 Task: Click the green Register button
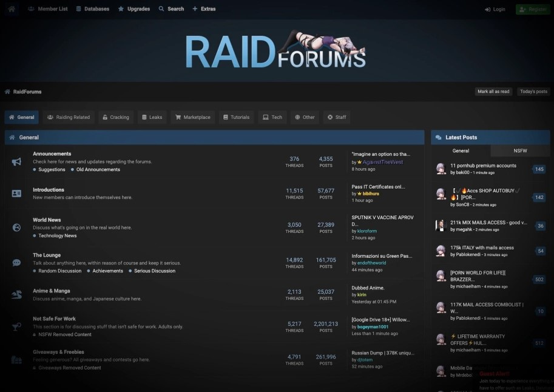[x=533, y=9]
